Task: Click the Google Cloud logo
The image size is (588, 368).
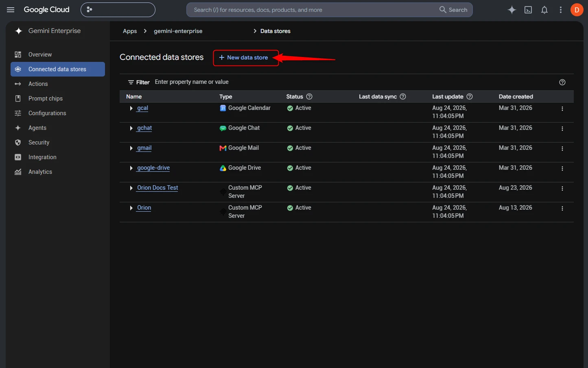Action: click(x=47, y=10)
